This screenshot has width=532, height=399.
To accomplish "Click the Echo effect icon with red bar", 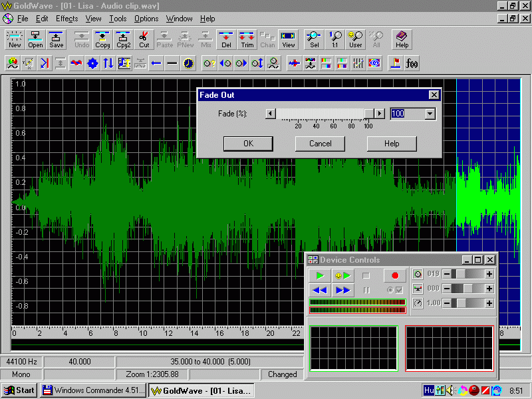I will tap(45, 63).
